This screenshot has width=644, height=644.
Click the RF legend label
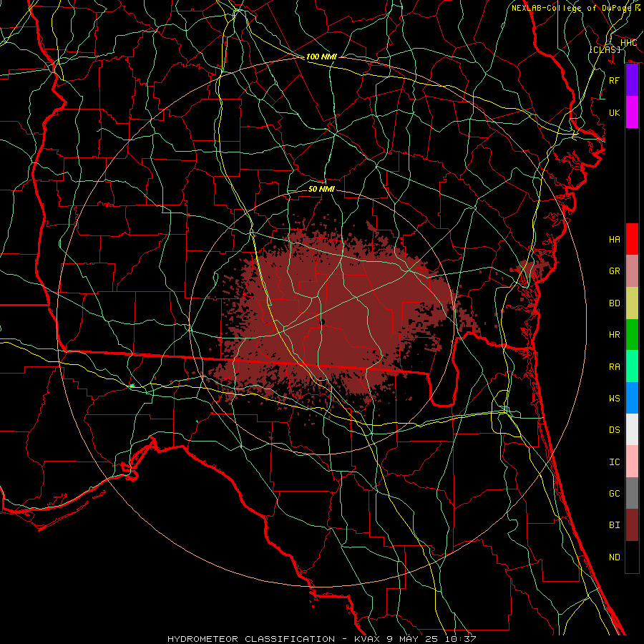[614, 80]
